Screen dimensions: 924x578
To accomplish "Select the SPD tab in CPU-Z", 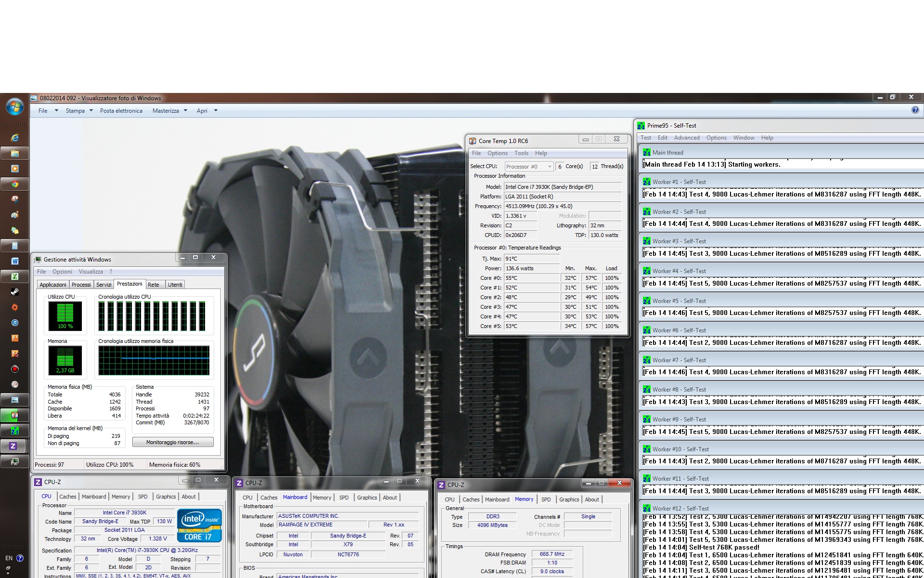I will tap(142, 496).
